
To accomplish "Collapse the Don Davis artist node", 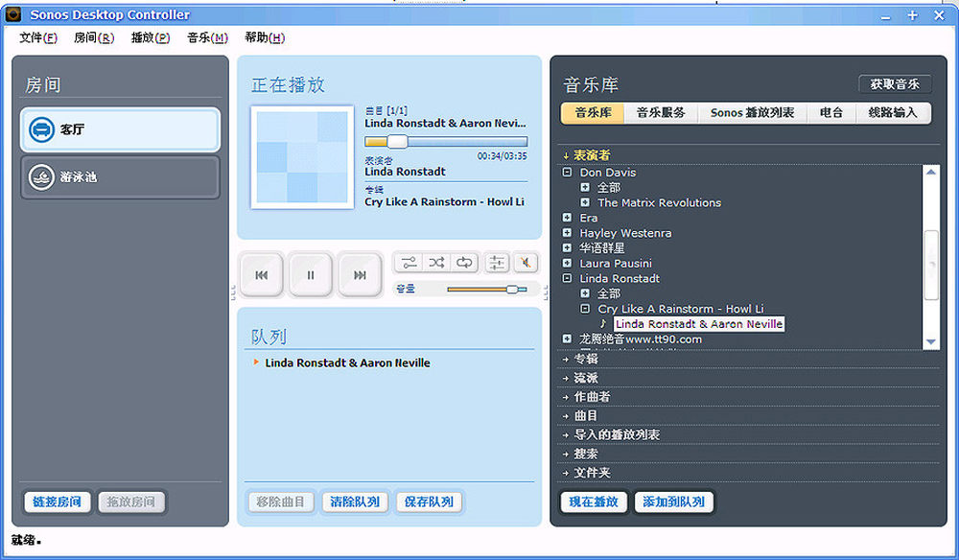I will pyautogui.click(x=567, y=173).
